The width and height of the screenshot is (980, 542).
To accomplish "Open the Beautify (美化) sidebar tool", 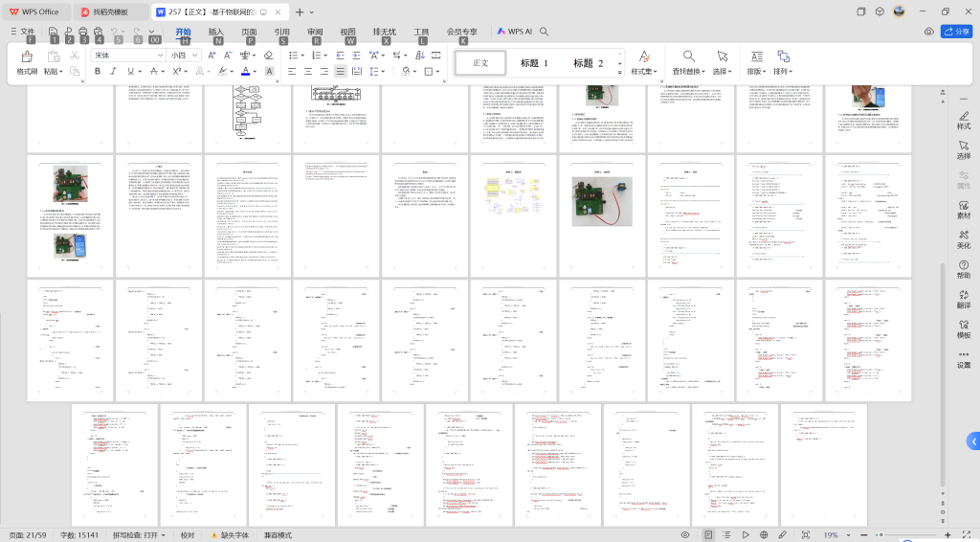I will (x=963, y=237).
